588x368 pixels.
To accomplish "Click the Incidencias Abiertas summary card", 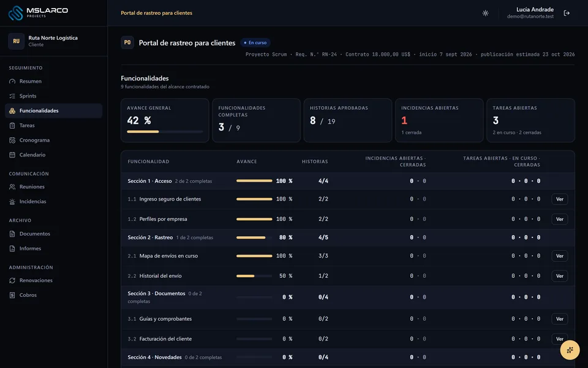I will [x=439, y=120].
